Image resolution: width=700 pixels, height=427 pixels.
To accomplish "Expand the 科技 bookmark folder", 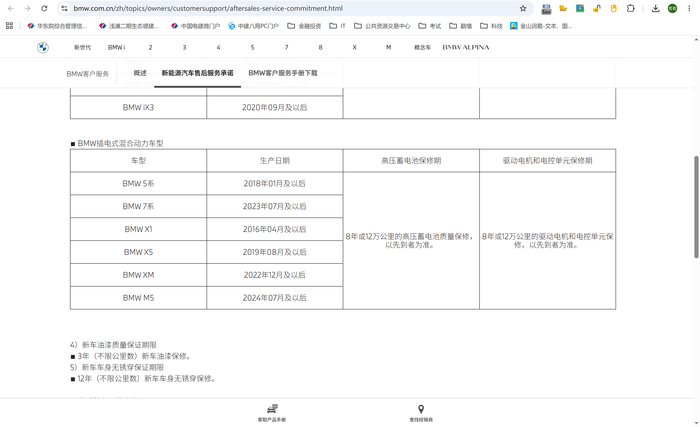I will click(x=491, y=26).
